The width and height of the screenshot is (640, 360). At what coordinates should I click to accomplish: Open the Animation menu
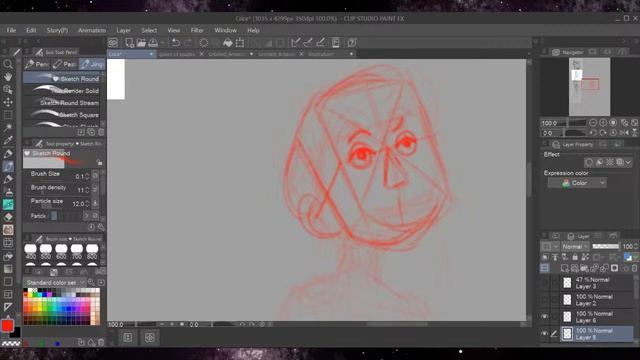[92, 30]
